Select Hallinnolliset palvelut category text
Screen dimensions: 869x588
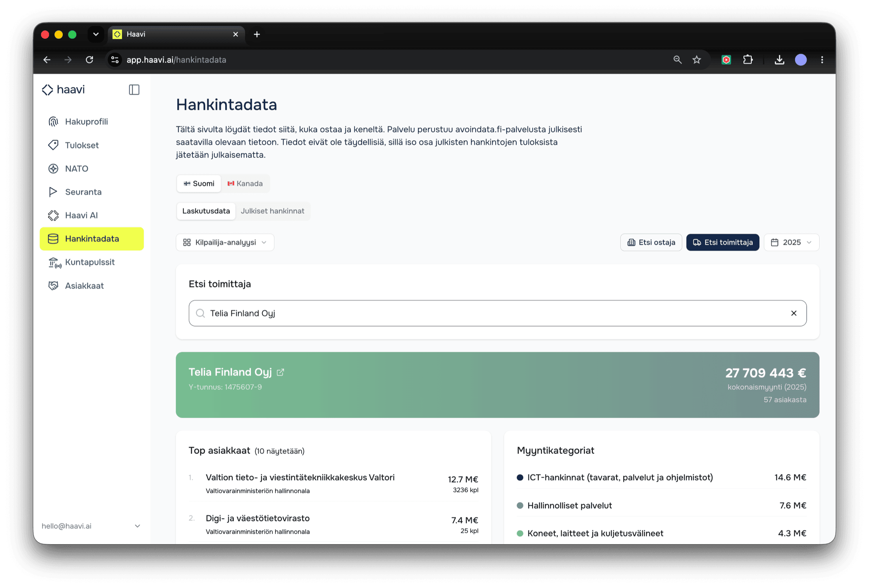(570, 505)
